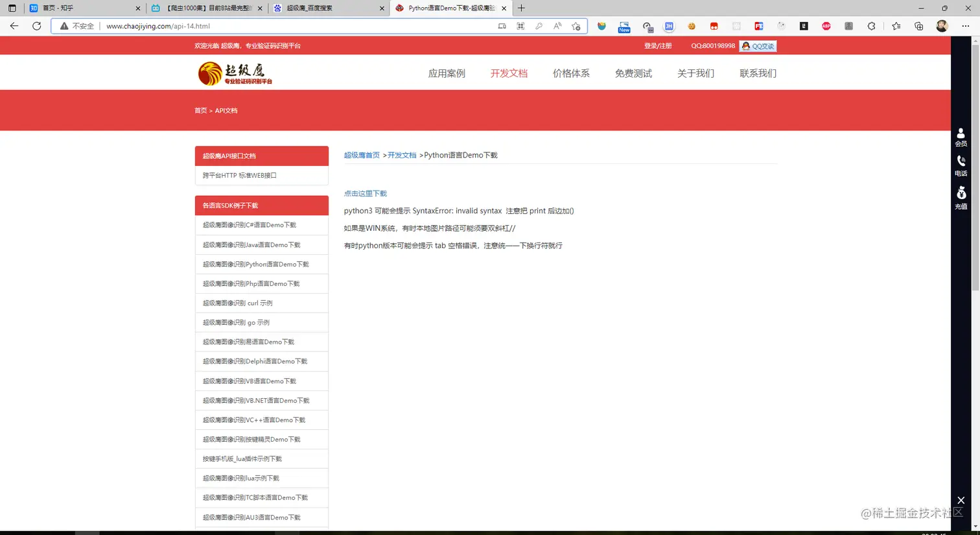This screenshot has width=980, height=535.
Task: Open the tab actions menu icon
Action: 12,8
